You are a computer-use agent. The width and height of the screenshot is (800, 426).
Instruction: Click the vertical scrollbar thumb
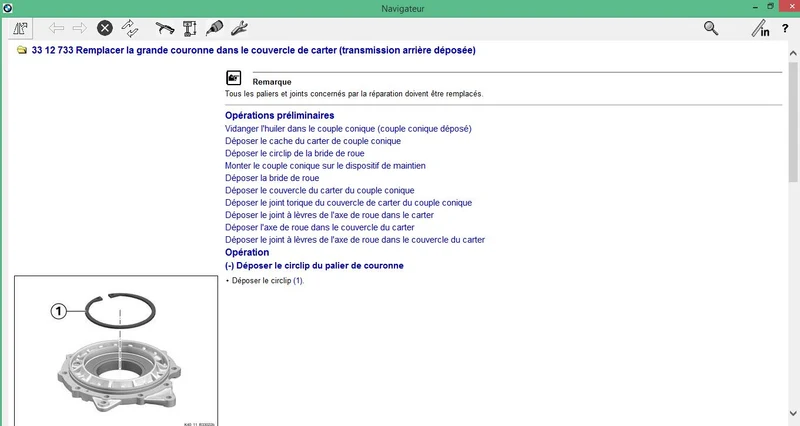click(793, 121)
